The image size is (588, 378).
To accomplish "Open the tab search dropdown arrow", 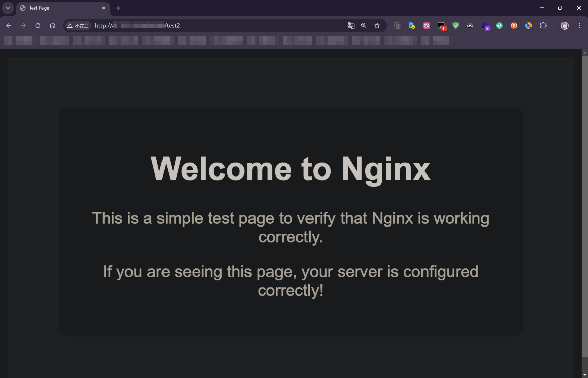I will pos(8,8).
